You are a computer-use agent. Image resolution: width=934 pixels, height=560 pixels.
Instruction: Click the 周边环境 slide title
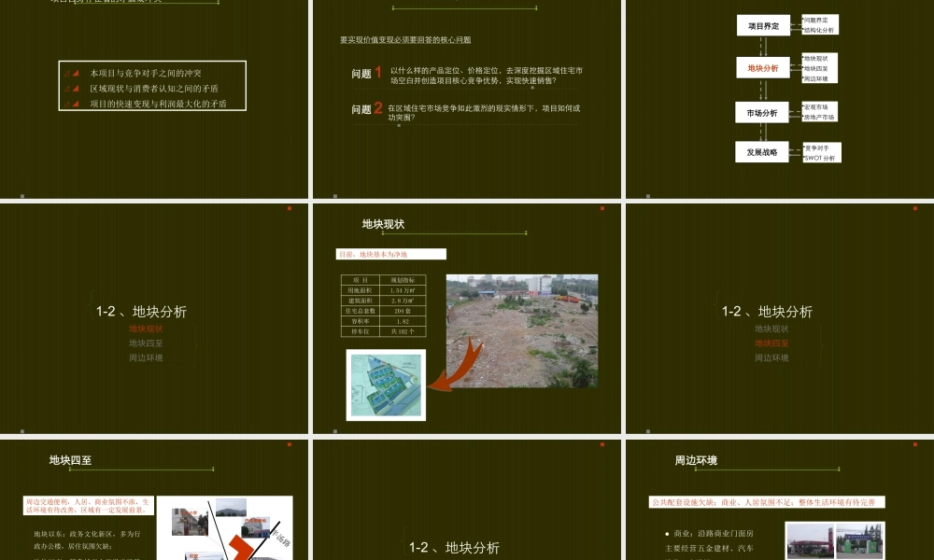pos(696,460)
